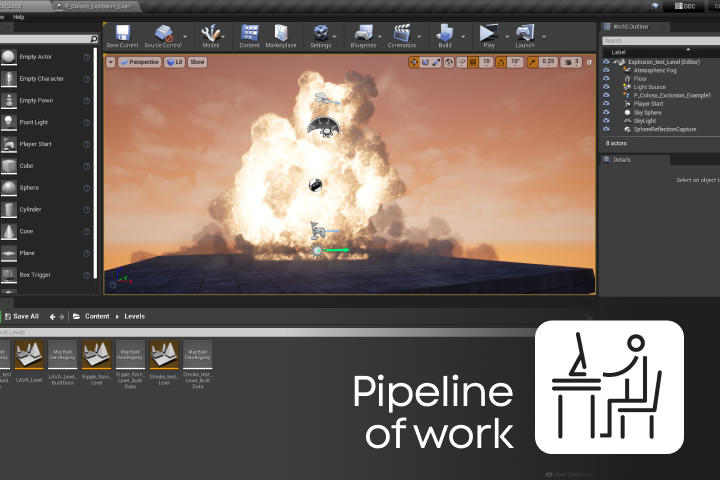Click the Build toolbar icon

pos(444,34)
